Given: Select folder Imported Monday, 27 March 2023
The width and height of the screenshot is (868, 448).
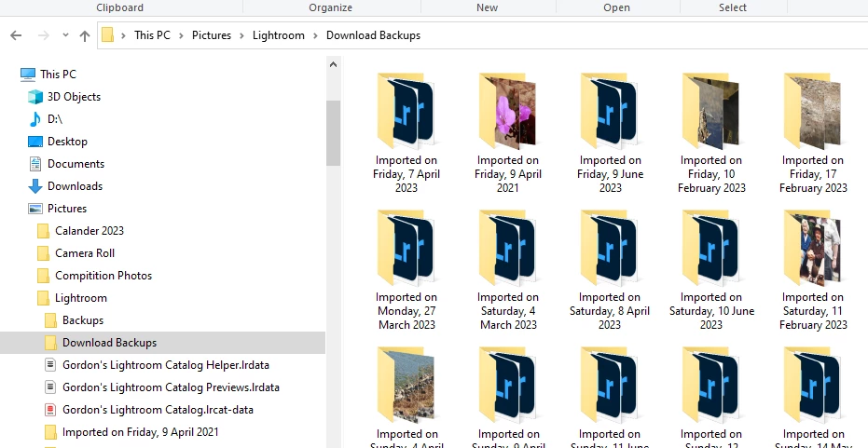Looking at the screenshot, I should [x=406, y=270].
